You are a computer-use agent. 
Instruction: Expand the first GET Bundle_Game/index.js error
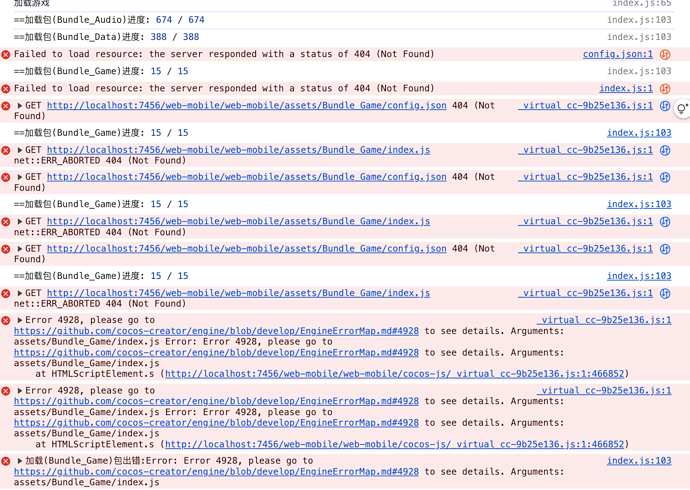[x=20, y=150]
